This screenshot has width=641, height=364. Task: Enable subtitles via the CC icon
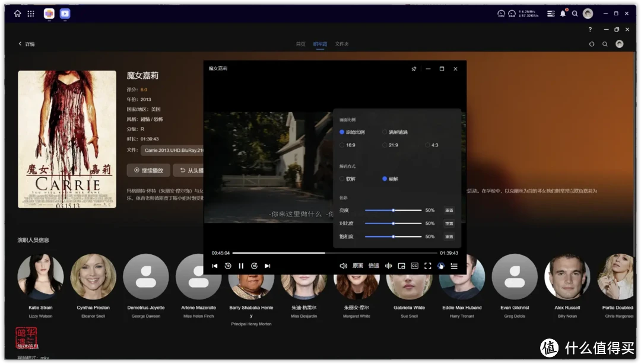tap(415, 266)
